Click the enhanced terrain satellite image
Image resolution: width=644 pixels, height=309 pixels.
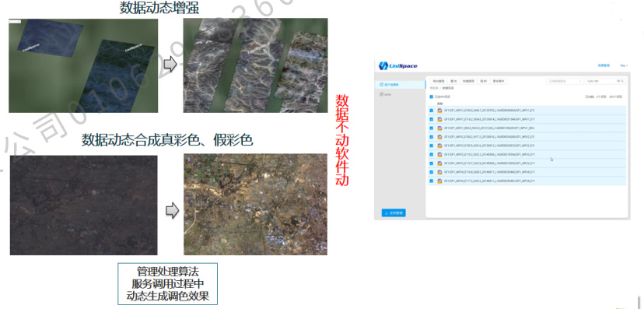pos(255,65)
